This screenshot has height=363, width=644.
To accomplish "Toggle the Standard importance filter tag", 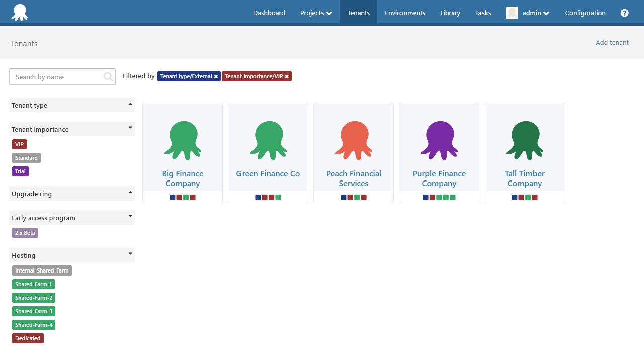I will [26, 157].
